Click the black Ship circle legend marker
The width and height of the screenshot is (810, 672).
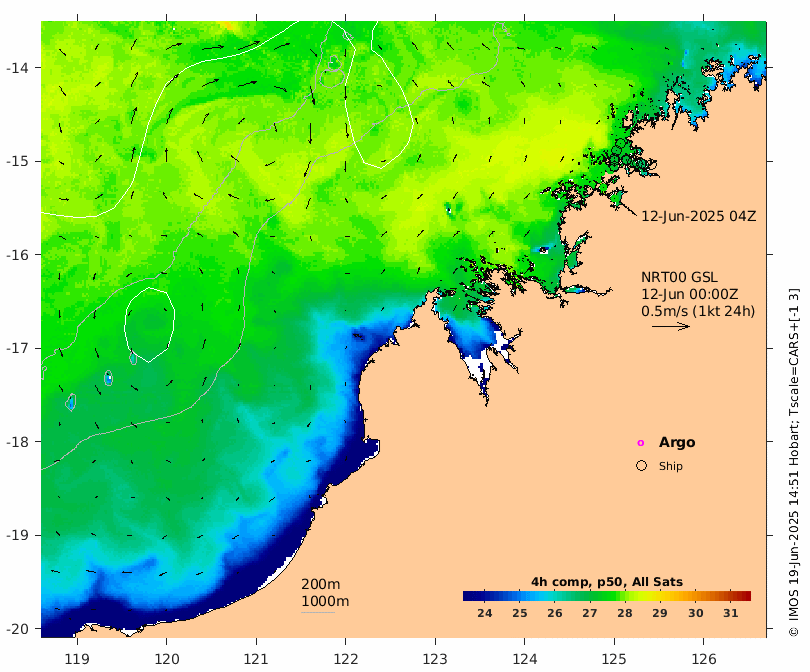click(x=641, y=465)
